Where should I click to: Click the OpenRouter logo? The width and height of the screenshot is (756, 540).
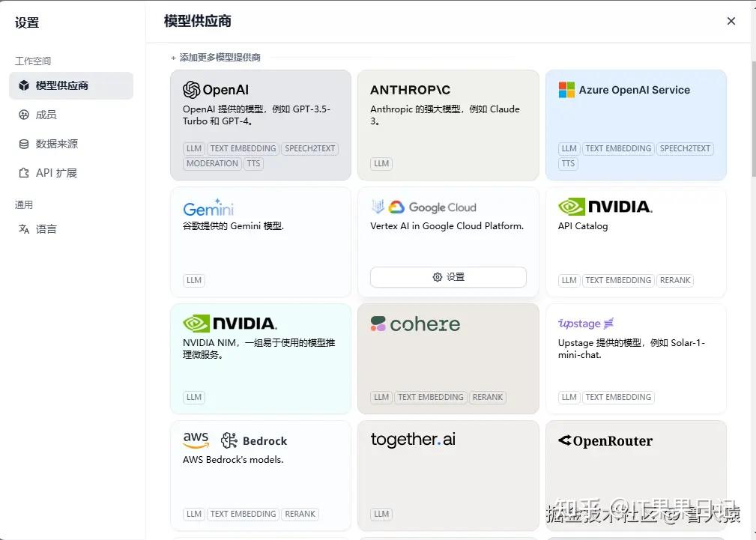point(605,440)
